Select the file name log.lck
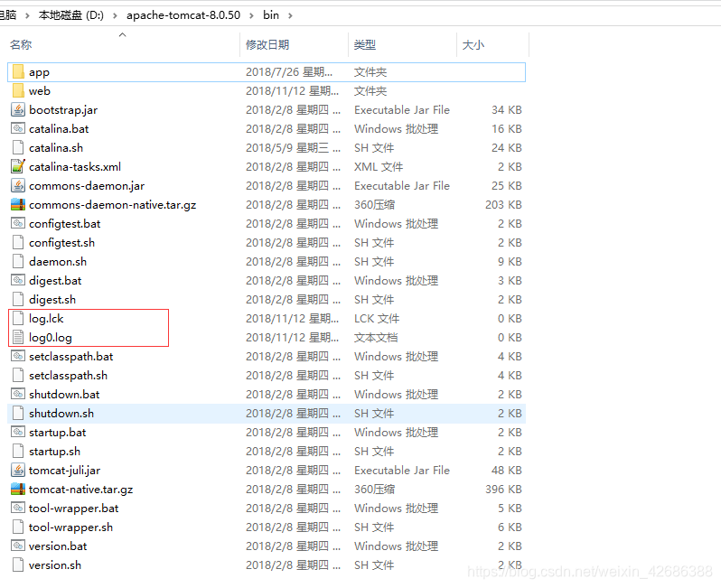 tap(46, 319)
